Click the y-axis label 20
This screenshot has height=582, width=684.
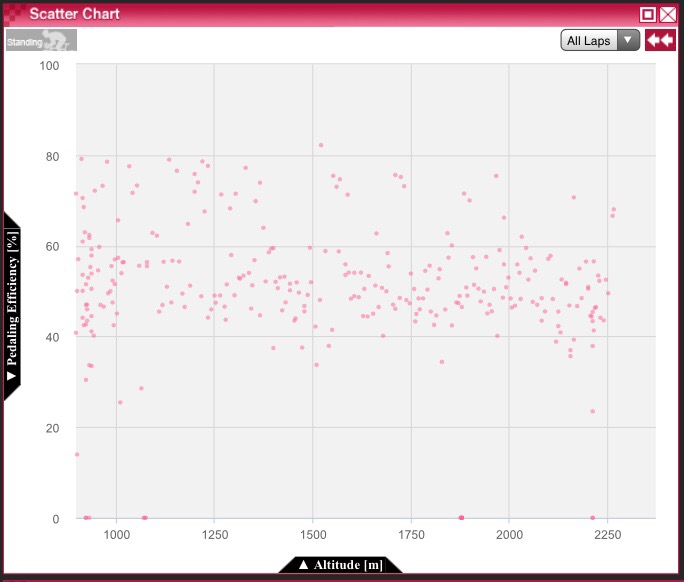[x=52, y=428]
